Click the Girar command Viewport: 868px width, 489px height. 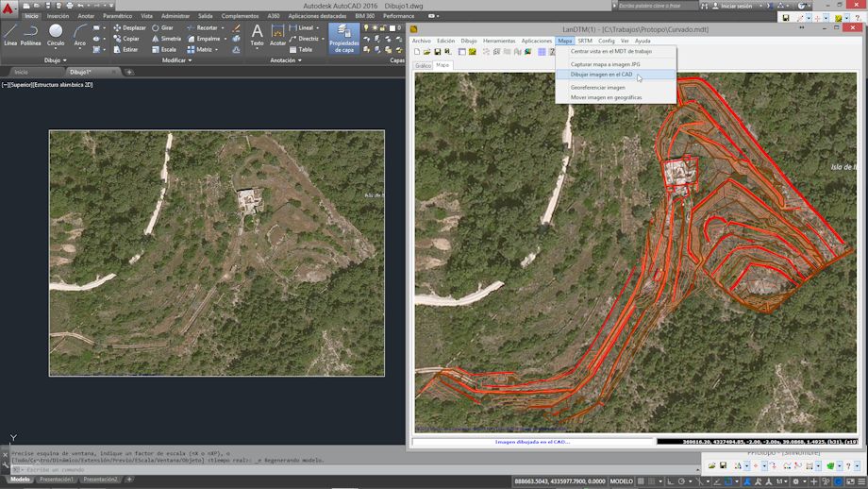tap(162, 27)
